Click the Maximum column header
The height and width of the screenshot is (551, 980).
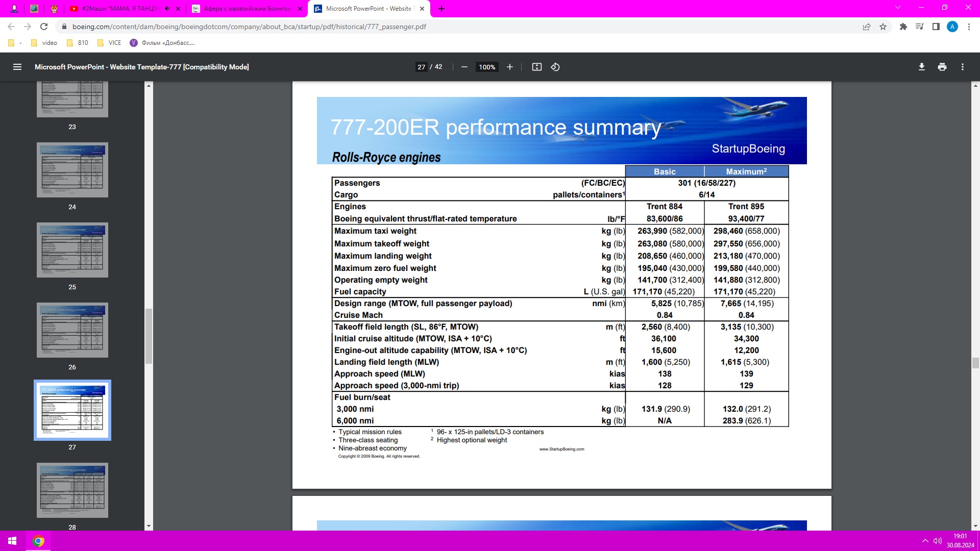tap(746, 171)
